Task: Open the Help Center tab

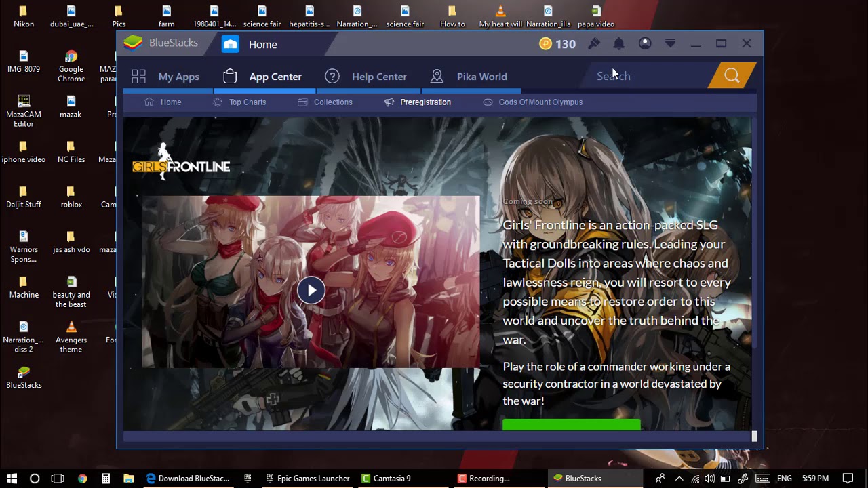Action: 366,77
